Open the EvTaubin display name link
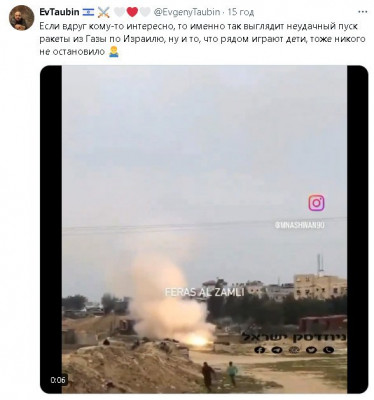This screenshot has width=374, height=400. 59,12
